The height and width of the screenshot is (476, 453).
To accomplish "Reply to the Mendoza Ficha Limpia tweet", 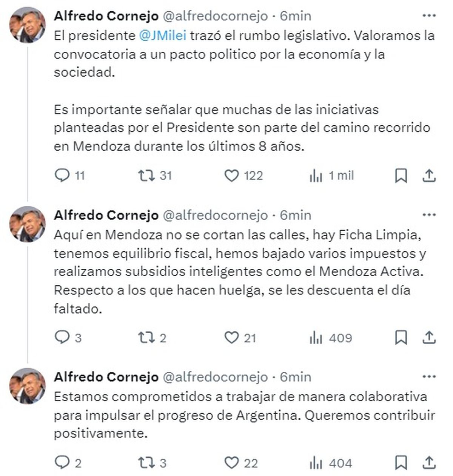I will [x=62, y=337].
